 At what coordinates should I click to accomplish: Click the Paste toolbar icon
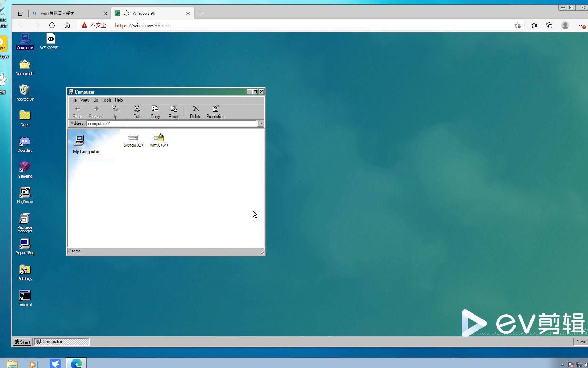tap(174, 111)
